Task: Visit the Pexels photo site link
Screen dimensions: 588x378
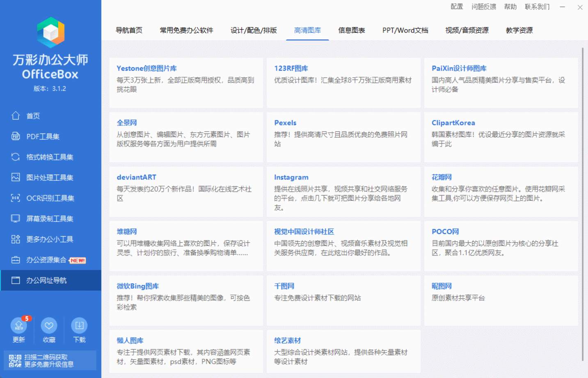Action: pos(285,122)
